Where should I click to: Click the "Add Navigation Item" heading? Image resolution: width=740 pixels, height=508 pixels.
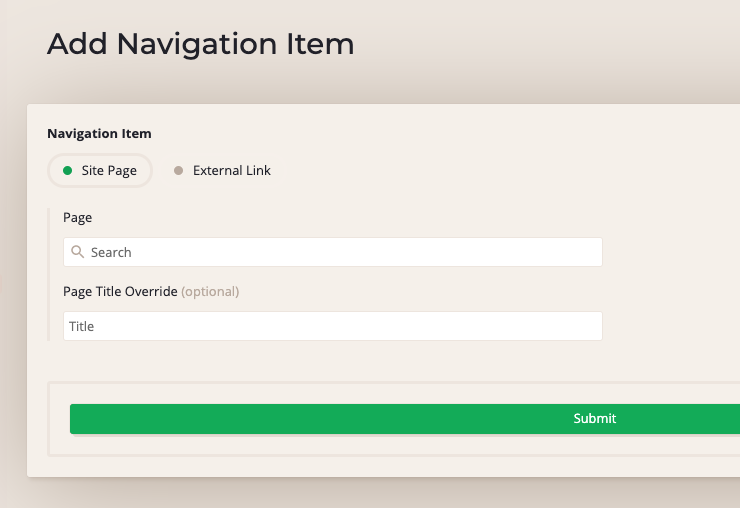[x=200, y=44]
